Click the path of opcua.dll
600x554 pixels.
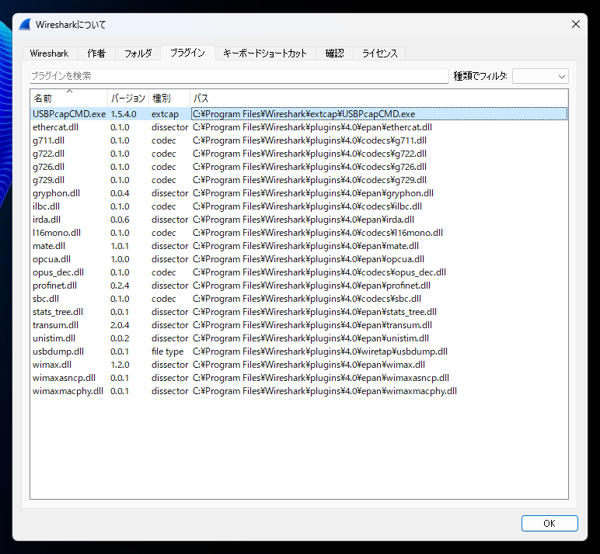(308, 259)
